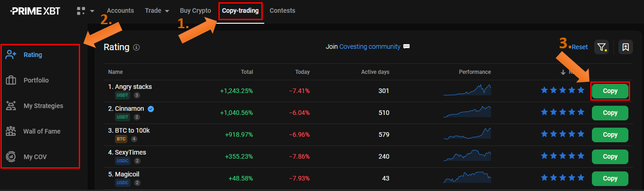Click the My COV coin icon
This screenshot has width=644, height=191.
pos(11,157)
